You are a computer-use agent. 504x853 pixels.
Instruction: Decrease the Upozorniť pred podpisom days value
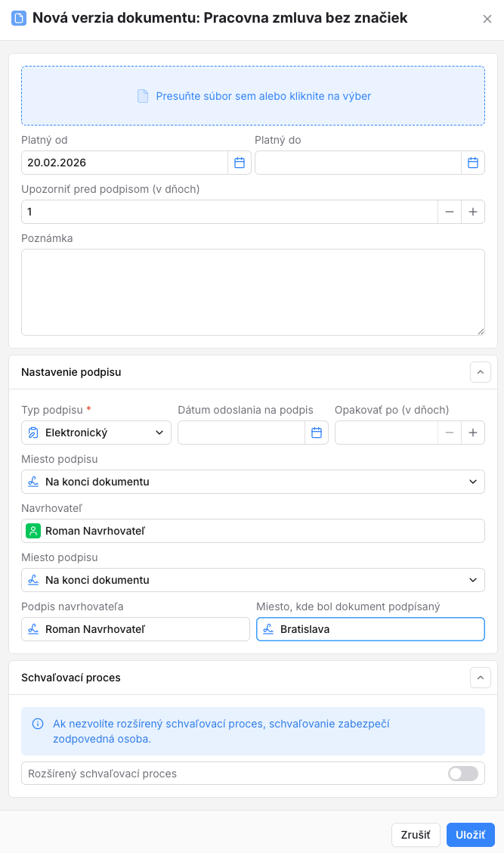(450, 212)
